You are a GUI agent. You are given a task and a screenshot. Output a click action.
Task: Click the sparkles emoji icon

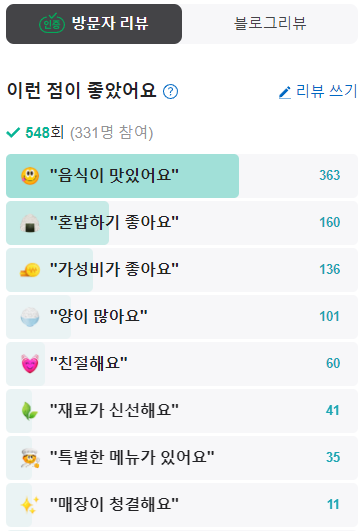point(30,505)
